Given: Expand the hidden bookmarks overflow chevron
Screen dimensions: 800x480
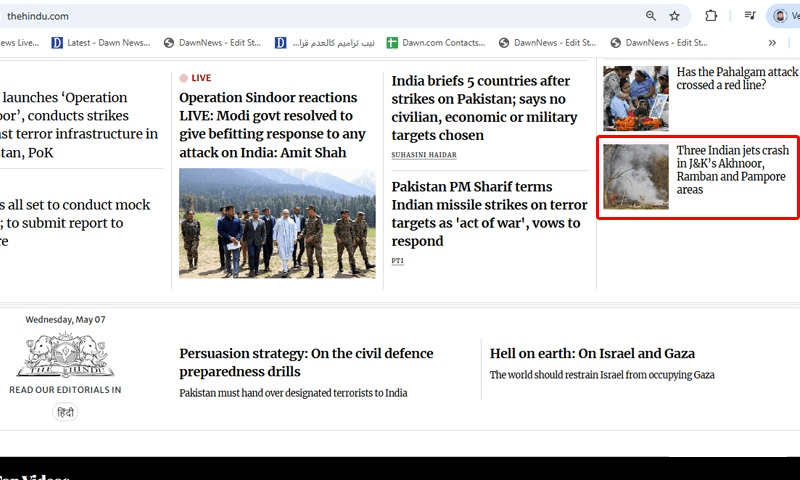Looking at the screenshot, I should tap(772, 43).
